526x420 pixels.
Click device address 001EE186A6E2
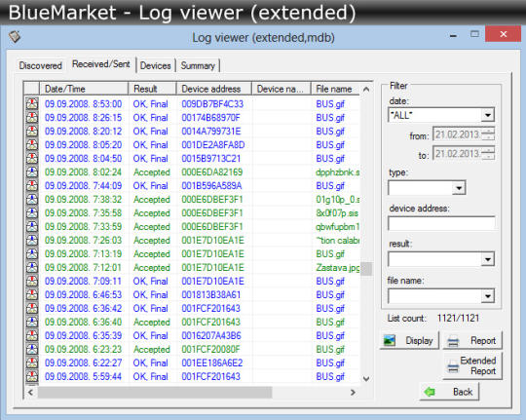[212, 363]
